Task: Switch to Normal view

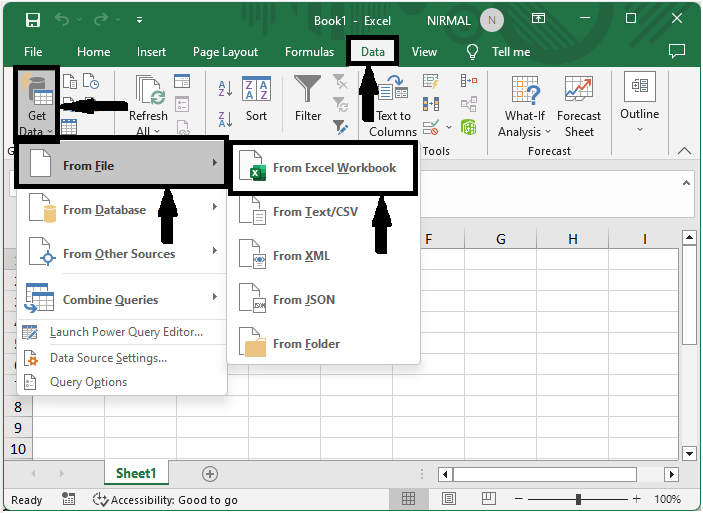Action: tap(408, 498)
